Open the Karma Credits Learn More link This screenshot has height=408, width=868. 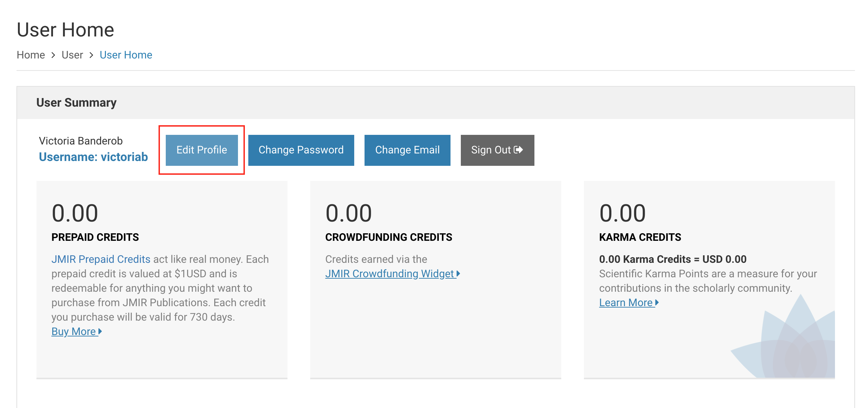click(626, 302)
